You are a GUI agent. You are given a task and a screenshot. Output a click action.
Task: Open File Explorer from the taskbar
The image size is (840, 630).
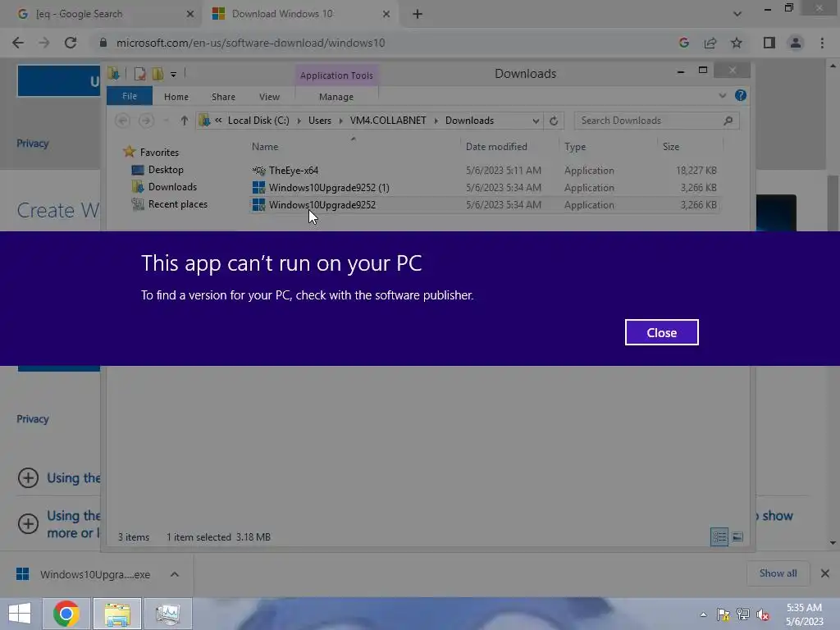click(x=117, y=614)
